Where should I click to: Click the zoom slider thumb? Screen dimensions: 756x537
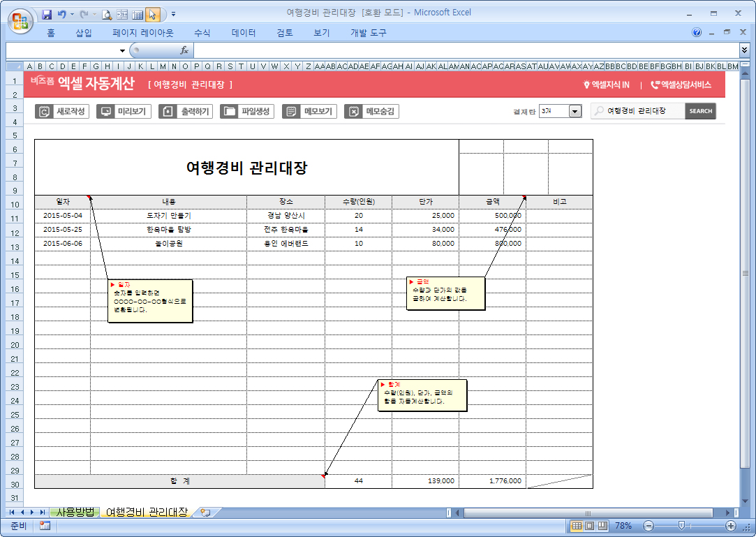(681, 525)
